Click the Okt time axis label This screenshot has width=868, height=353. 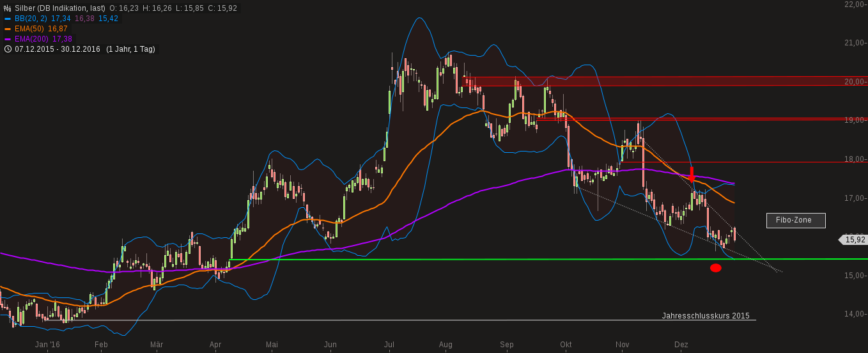pos(566,345)
